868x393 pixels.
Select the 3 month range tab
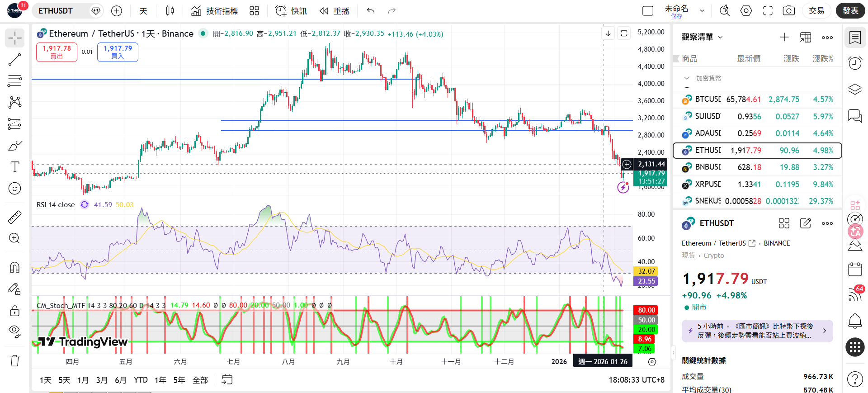point(102,380)
